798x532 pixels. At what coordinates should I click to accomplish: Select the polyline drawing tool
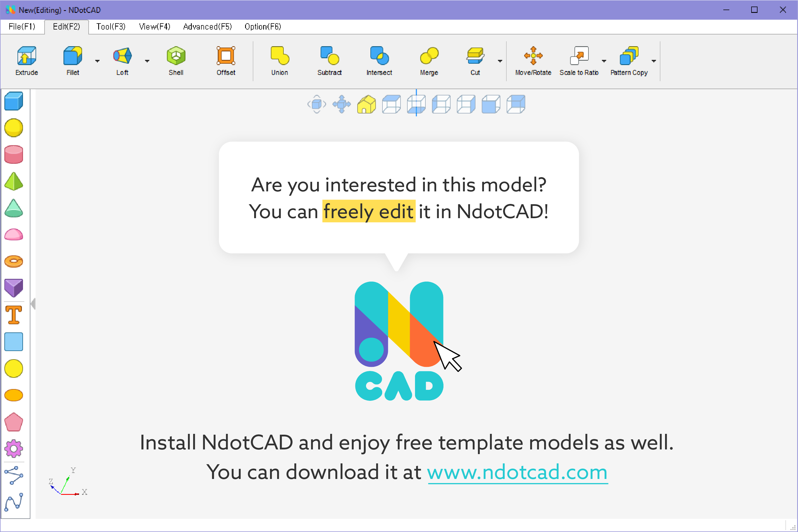coord(14,475)
